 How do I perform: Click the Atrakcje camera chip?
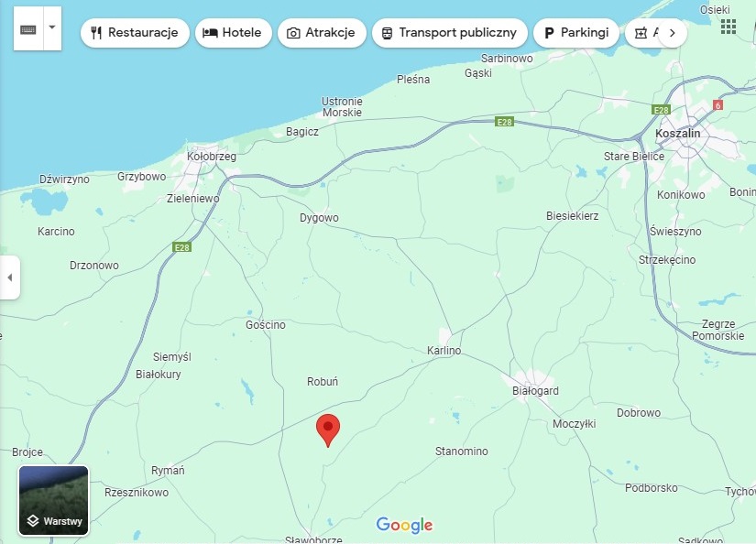(322, 33)
